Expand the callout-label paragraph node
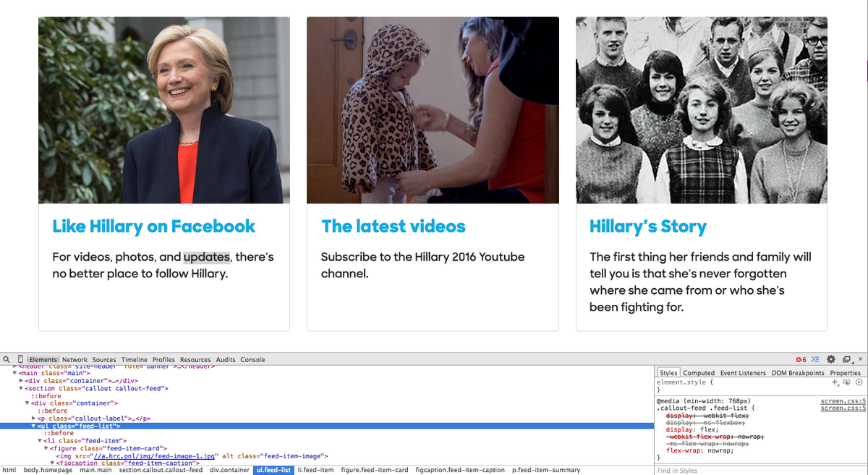This screenshot has height=475, width=868. pyautogui.click(x=34, y=419)
